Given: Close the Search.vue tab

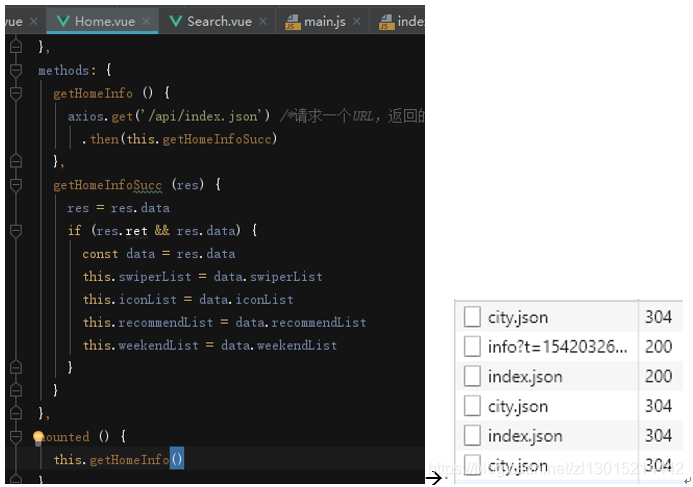Looking at the screenshot, I should click(x=263, y=21).
